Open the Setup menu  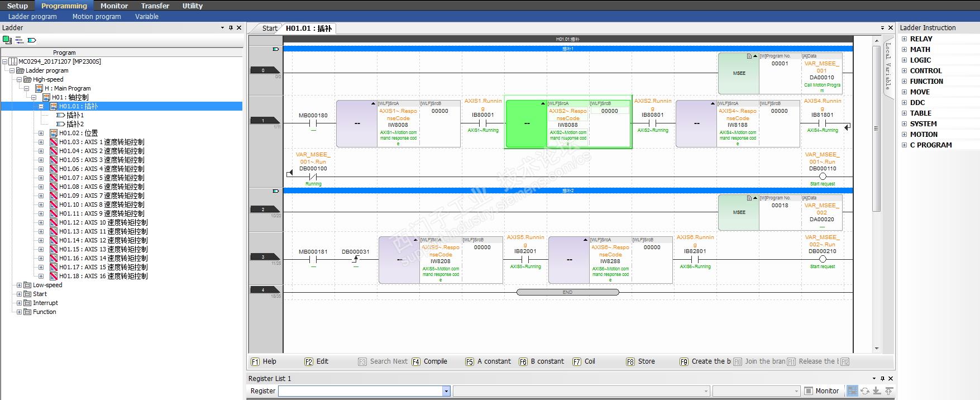click(x=17, y=6)
